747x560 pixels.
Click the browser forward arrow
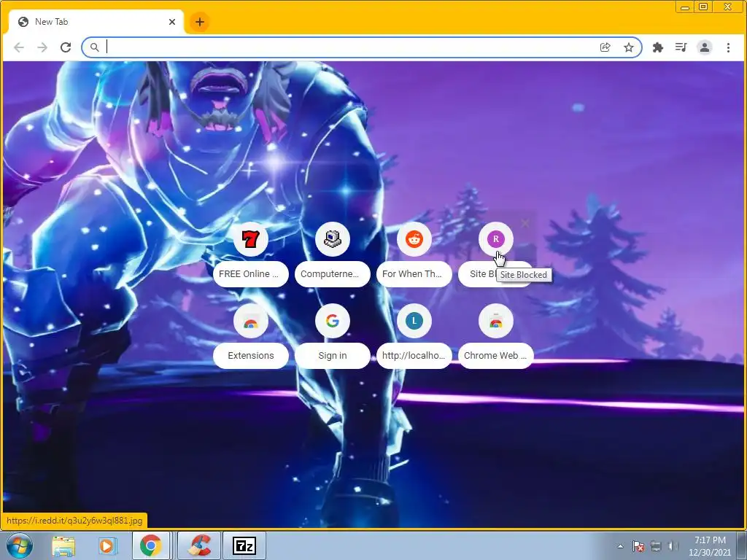point(42,47)
